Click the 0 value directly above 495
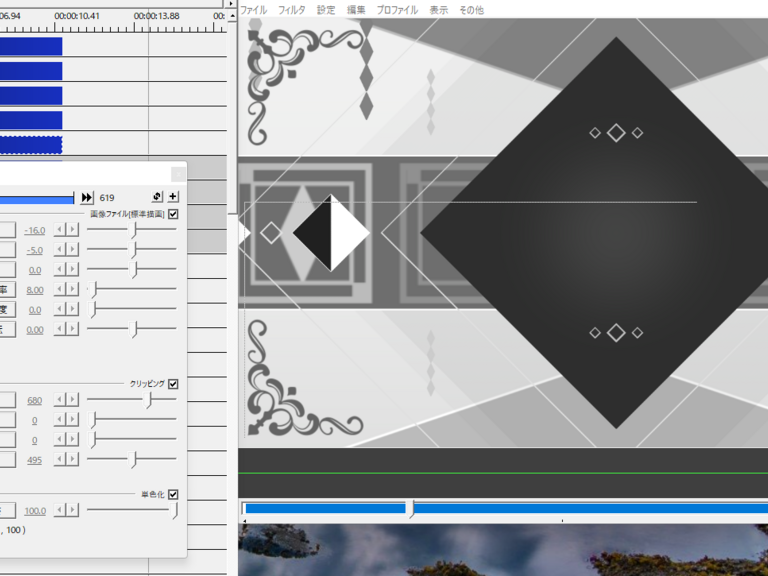The image size is (768, 576). pyautogui.click(x=35, y=440)
